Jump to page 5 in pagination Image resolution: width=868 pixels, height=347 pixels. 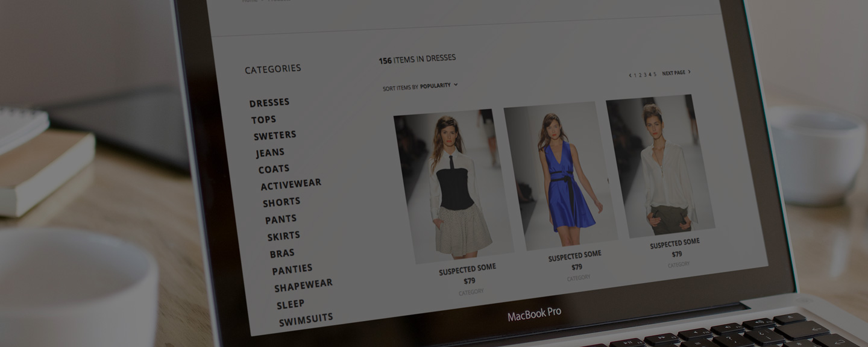point(655,74)
